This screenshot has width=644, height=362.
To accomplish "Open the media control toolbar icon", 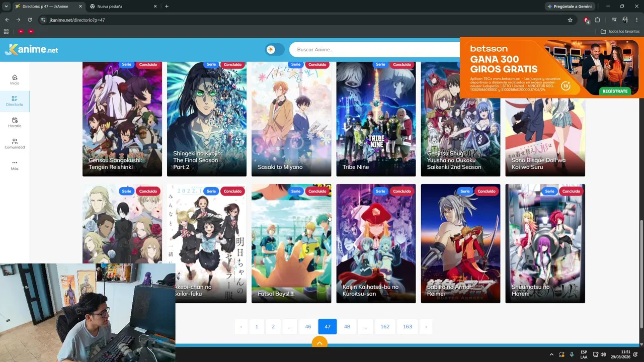I will 614,20.
